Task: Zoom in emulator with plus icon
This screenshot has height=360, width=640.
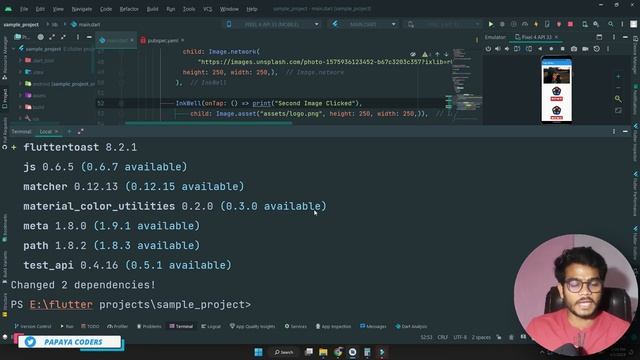Action: pyautogui.click(x=618, y=76)
